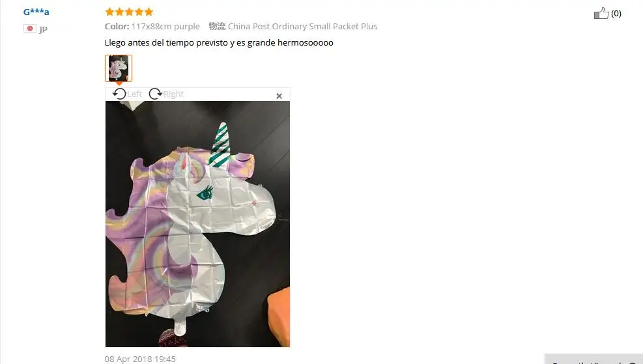Click the fifth orange rating star

tap(149, 12)
